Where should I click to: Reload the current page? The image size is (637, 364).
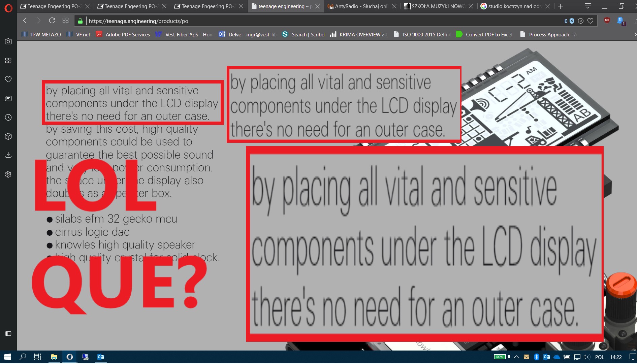[52, 21]
